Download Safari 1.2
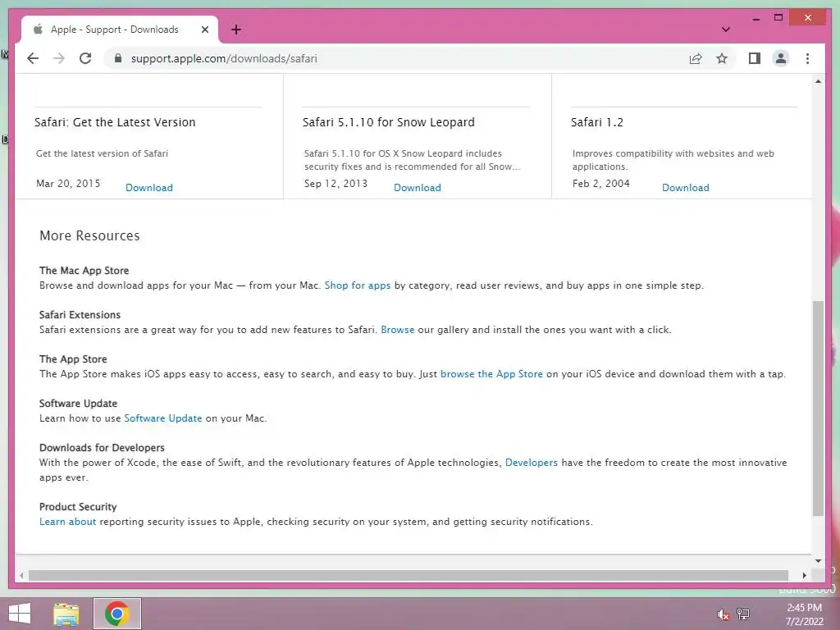840x630 pixels. coord(685,188)
